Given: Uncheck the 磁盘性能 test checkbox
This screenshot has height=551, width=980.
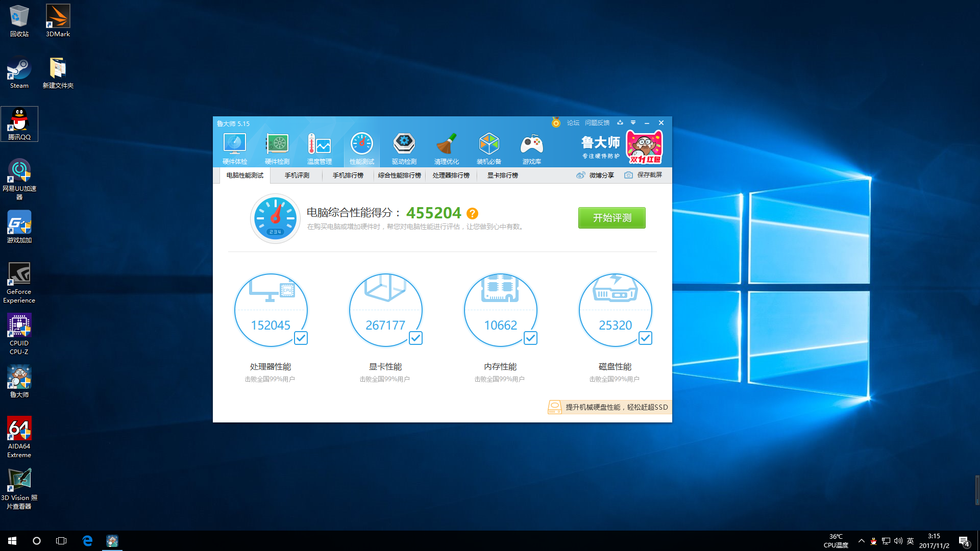Looking at the screenshot, I should click(645, 338).
